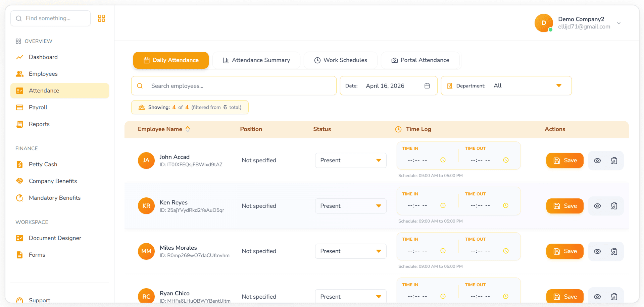
Task: Click Miles Morales's document edit icon
Action: [x=614, y=251]
